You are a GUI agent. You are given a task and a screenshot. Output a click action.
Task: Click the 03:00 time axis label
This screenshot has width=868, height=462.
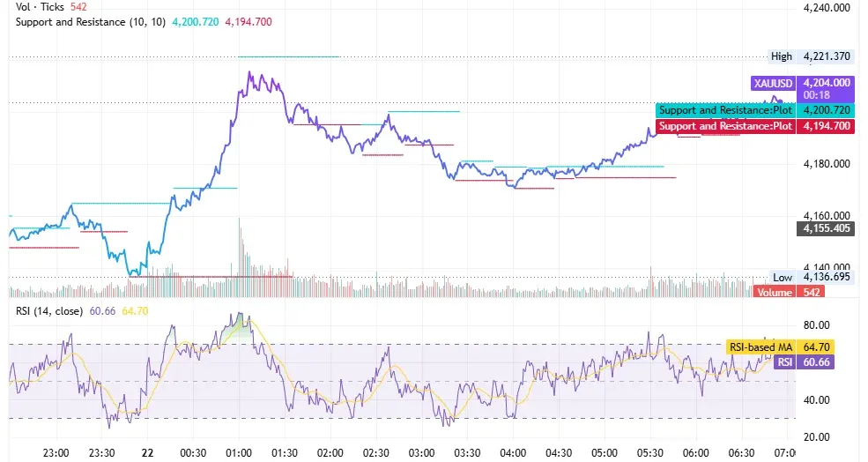[x=421, y=453]
